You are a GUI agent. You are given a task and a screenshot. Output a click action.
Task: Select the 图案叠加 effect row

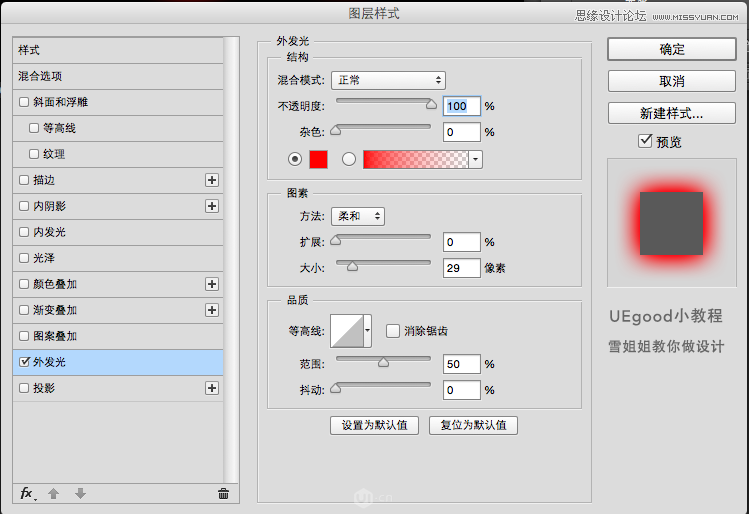coord(118,336)
